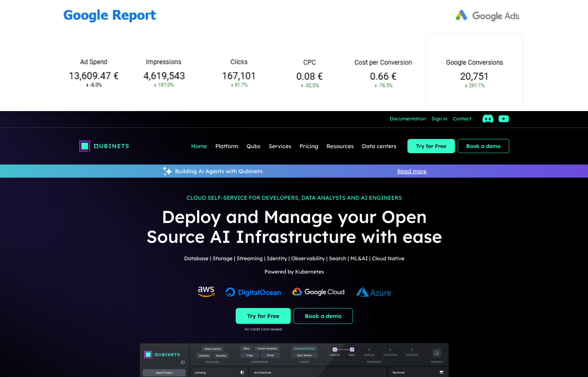Screen dimensions: 588x377
Task: Click the Security feature button
Action: [221, 356]
